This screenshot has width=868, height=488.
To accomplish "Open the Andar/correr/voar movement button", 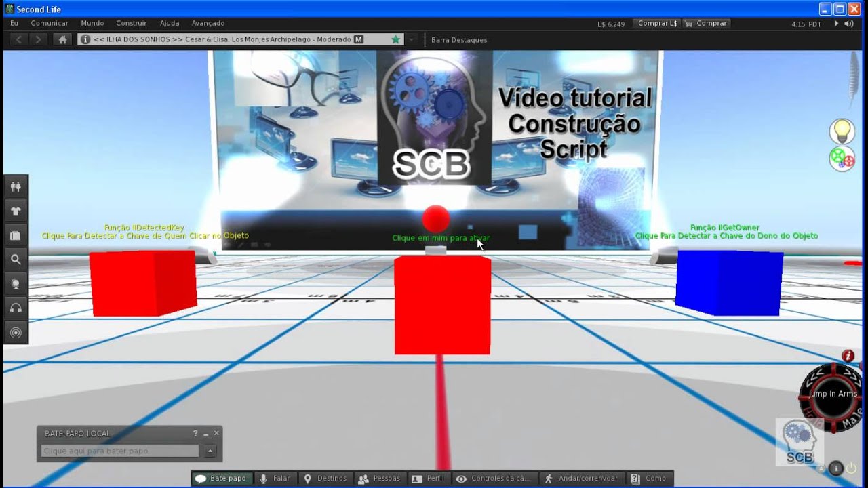I will tap(581, 479).
